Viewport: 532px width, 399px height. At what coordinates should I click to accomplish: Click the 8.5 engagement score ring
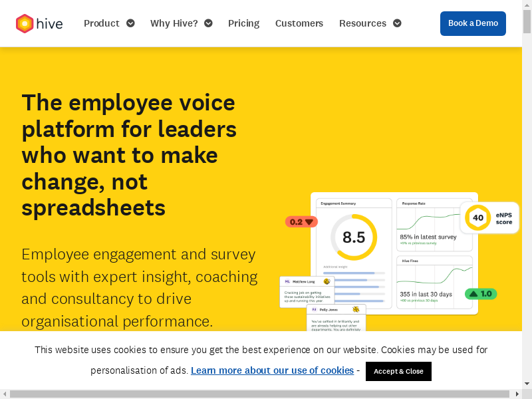click(x=354, y=237)
